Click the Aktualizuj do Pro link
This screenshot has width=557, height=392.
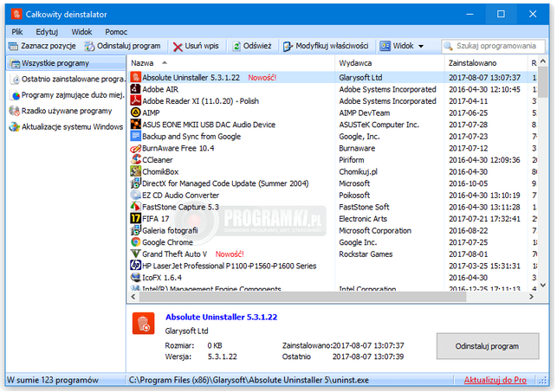[x=495, y=380]
